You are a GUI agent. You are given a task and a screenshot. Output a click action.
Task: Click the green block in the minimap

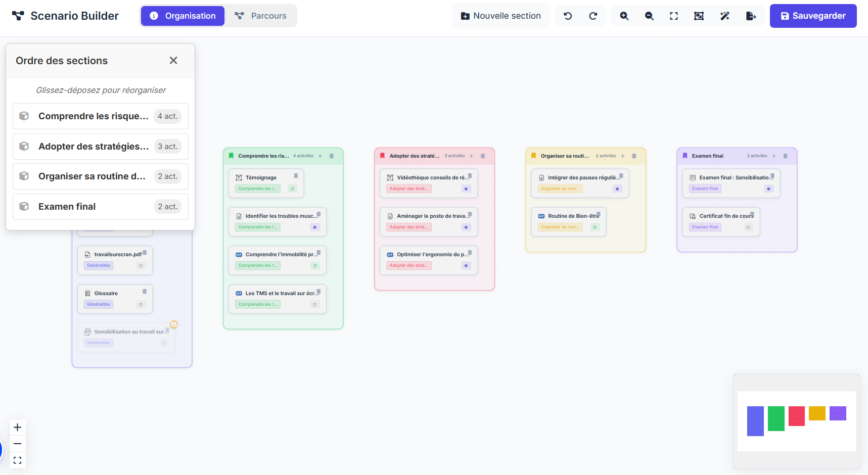pyautogui.click(x=776, y=418)
